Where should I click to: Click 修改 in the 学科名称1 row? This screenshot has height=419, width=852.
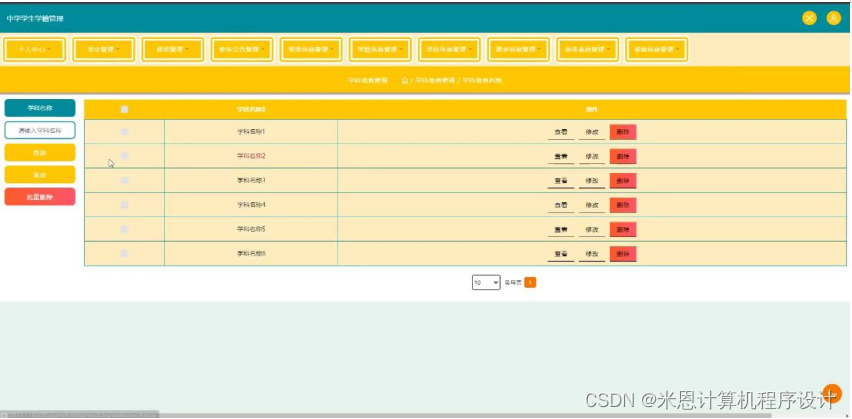[x=592, y=132]
